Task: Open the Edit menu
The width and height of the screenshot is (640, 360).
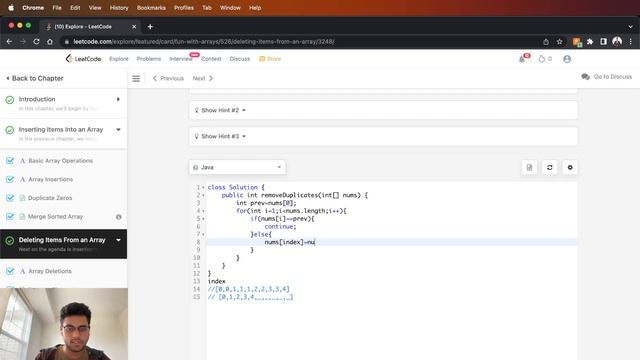Action: coord(75,8)
